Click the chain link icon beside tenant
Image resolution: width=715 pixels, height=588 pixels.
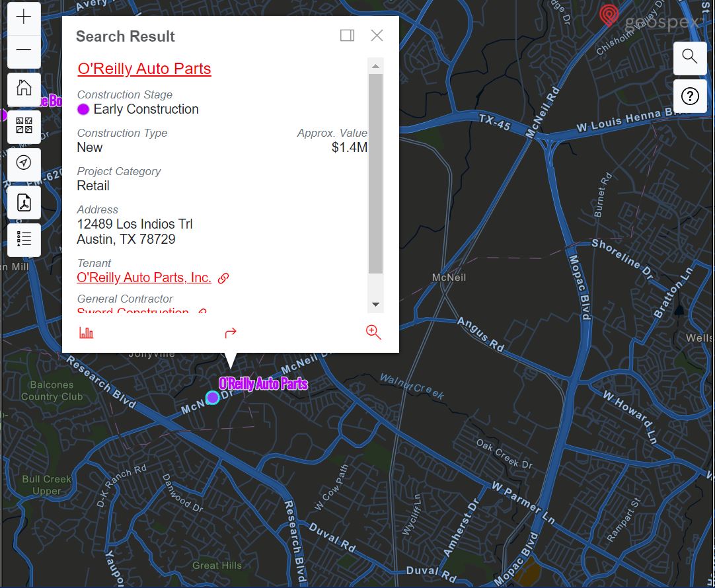point(223,278)
